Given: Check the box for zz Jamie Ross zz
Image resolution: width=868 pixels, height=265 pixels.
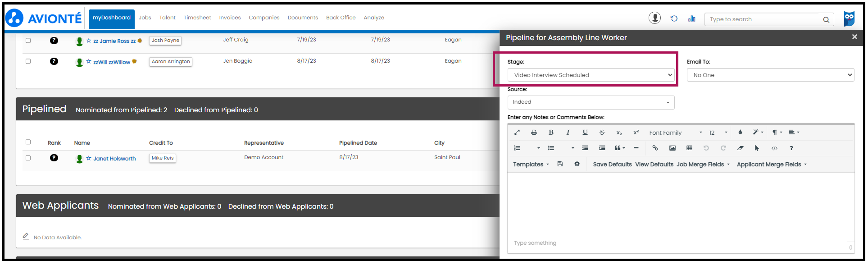Looking at the screenshot, I should [x=28, y=41].
